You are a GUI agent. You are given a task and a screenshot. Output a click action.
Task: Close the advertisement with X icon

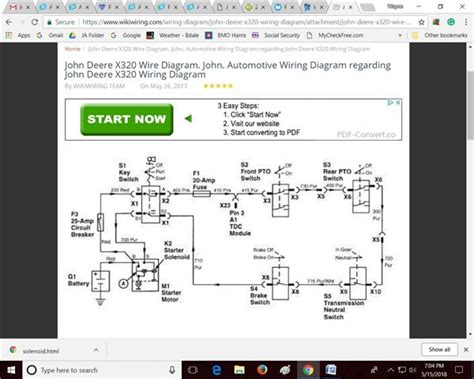pos(398,103)
